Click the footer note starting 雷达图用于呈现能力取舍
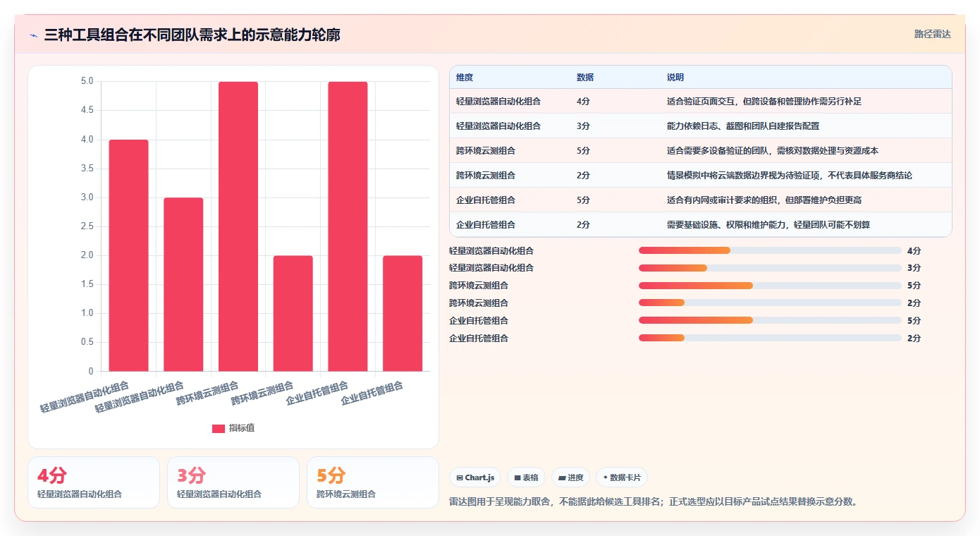Viewport: 980px width, 536px height. point(654,501)
